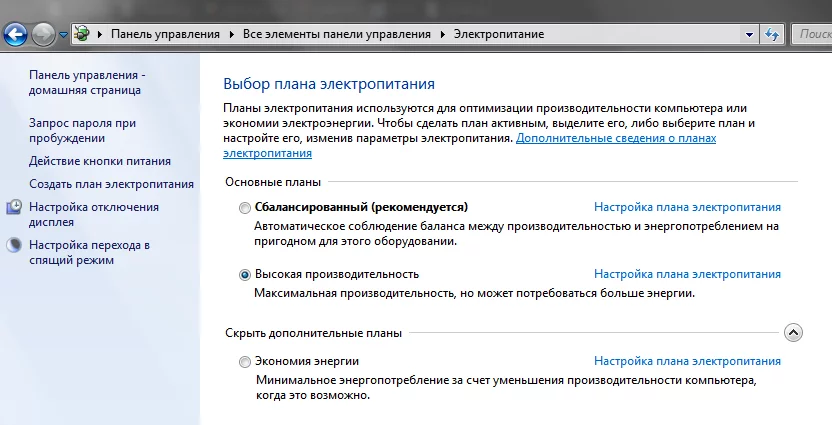Viewport: 832px width, 425px height.
Task: Open Настройка плана электропитания for Экономия энергии
Action: pos(687,361)
